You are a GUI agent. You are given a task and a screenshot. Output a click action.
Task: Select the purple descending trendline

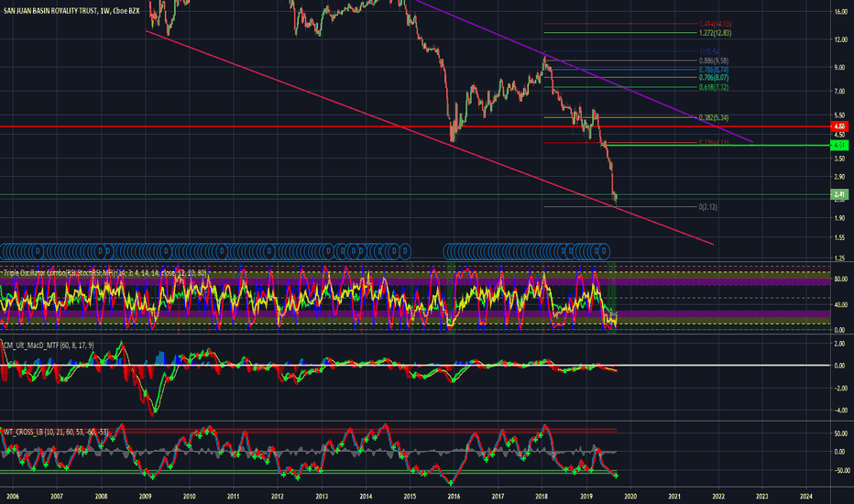[x=585, y=71]
